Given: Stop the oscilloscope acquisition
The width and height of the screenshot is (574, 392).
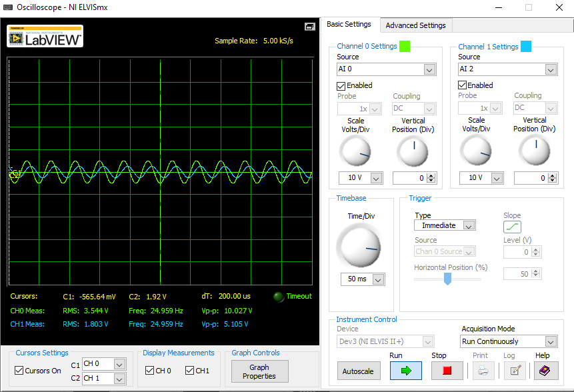Looking at the screenshot, I should [x=447, y=371].
